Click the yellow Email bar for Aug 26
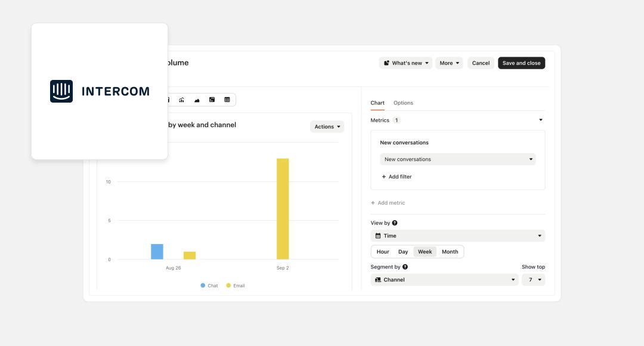 190,255
